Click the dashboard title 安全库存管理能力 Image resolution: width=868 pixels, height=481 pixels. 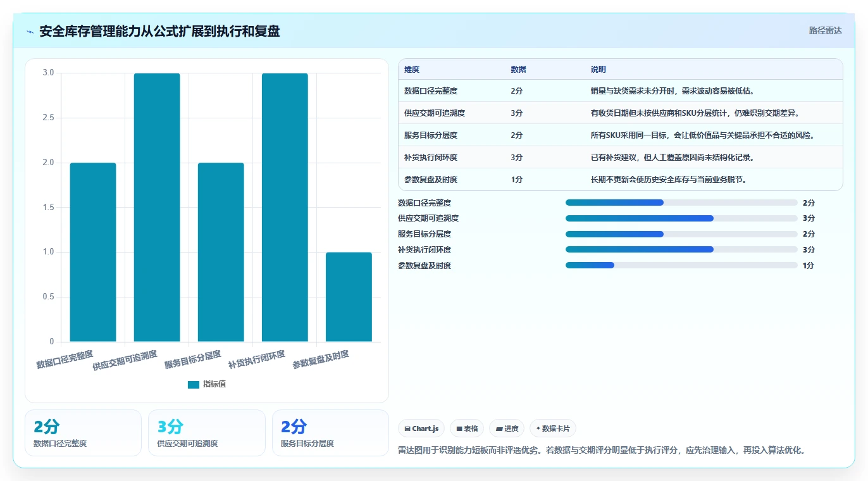click(159, 31)
